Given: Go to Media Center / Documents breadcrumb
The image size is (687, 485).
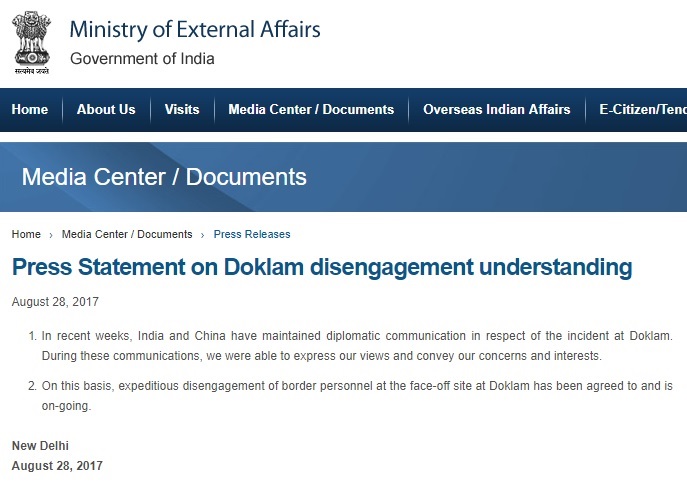Looking at the screenshot, I should pos(127,234).
